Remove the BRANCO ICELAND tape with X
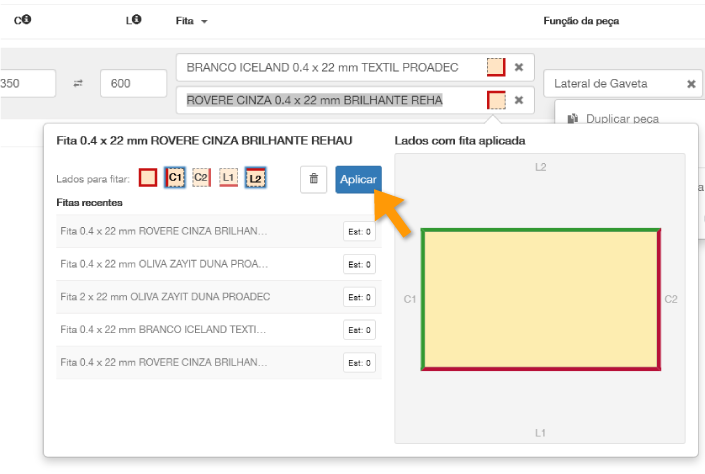Viewport: 705px width, 474px height. (519, 67)
